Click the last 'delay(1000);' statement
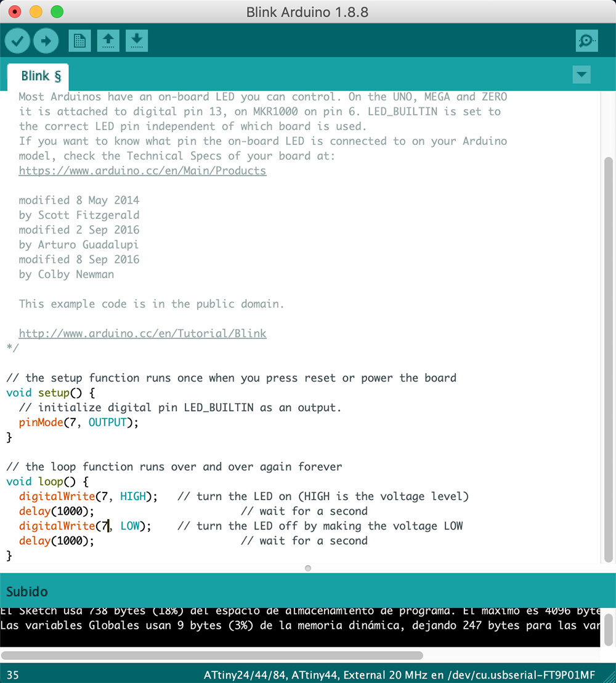Image resolution: width=616 pixels, height=683 pixels. click(57, 541)
